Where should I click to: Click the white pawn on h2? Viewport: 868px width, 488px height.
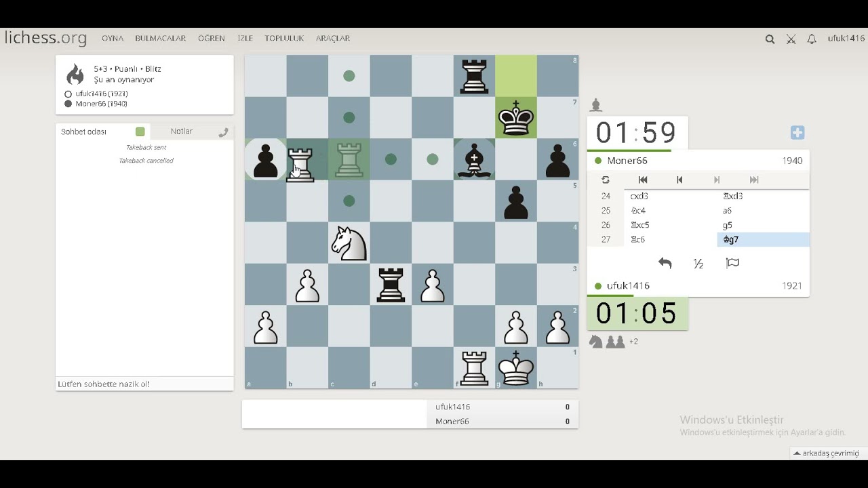557,327
